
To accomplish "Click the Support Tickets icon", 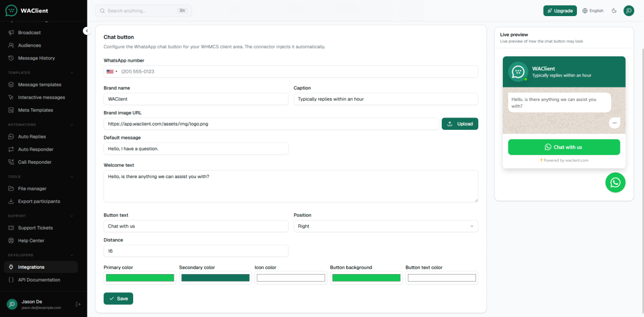I will click(11, 228).
